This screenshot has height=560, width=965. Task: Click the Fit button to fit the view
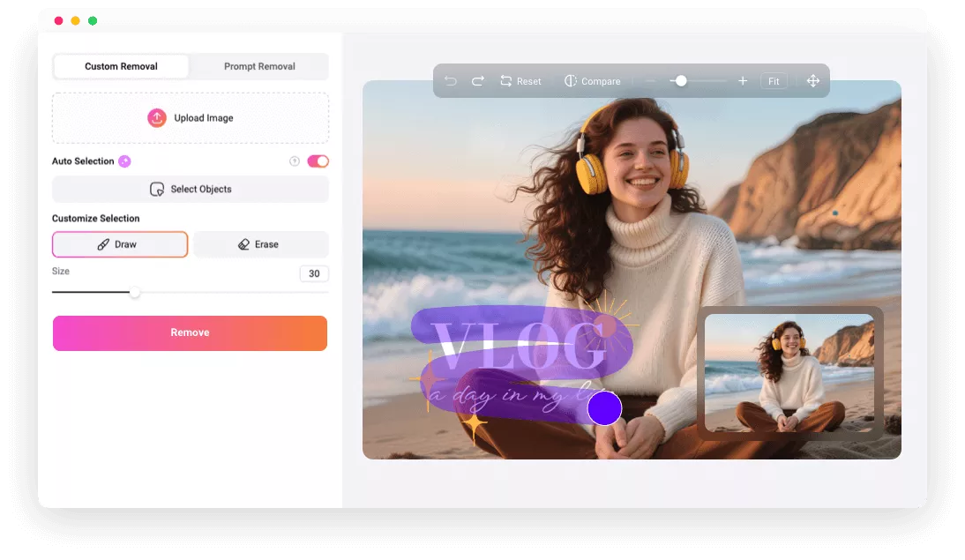tap(774, 80)
